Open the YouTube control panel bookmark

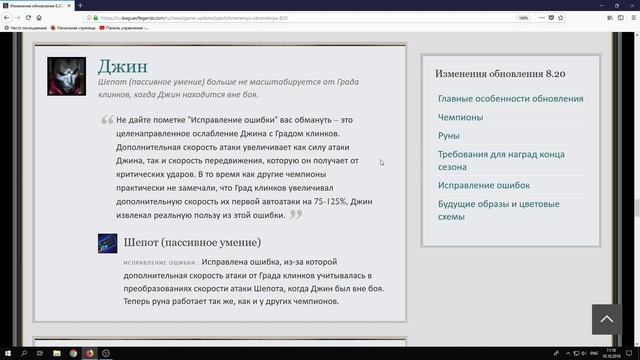(124, 28)
